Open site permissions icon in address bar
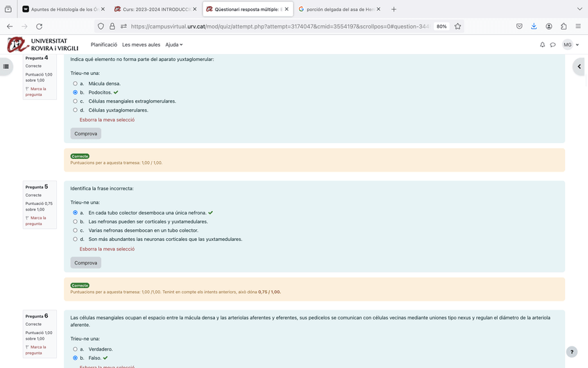The image size is (588, 368). [x=123, y=26]
